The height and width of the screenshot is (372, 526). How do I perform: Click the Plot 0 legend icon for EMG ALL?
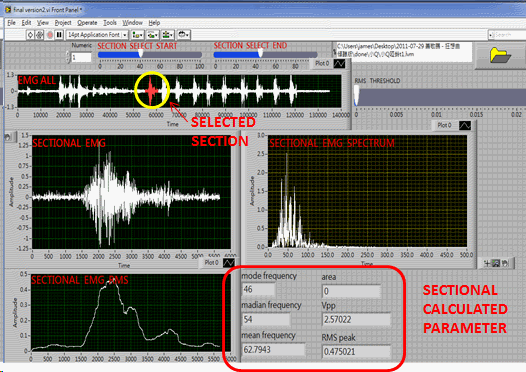[x=339, y=63]
